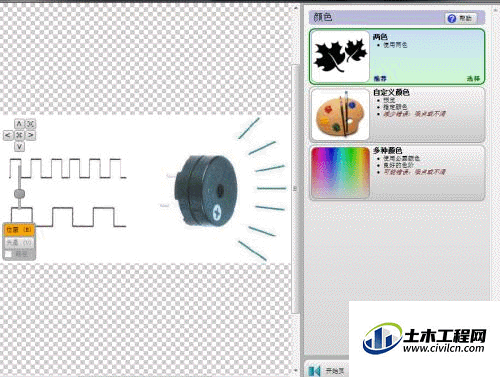Pan the preview down with the v arrow
Viewport: 500px width, 377px height.
point(19,146)
